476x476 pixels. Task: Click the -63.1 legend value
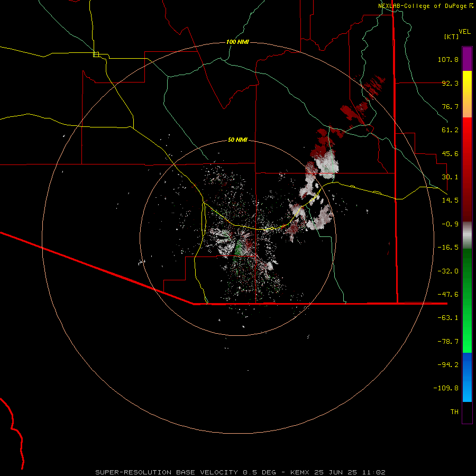coord(448,318)
